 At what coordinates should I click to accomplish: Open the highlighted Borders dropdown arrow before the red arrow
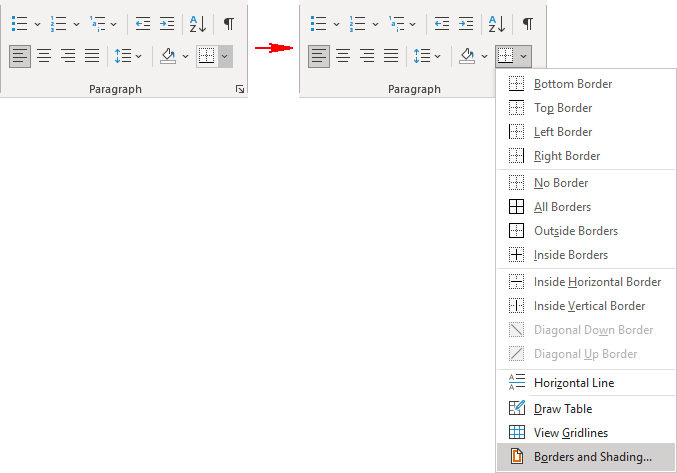pyautogui.click(x=225, y=56)
